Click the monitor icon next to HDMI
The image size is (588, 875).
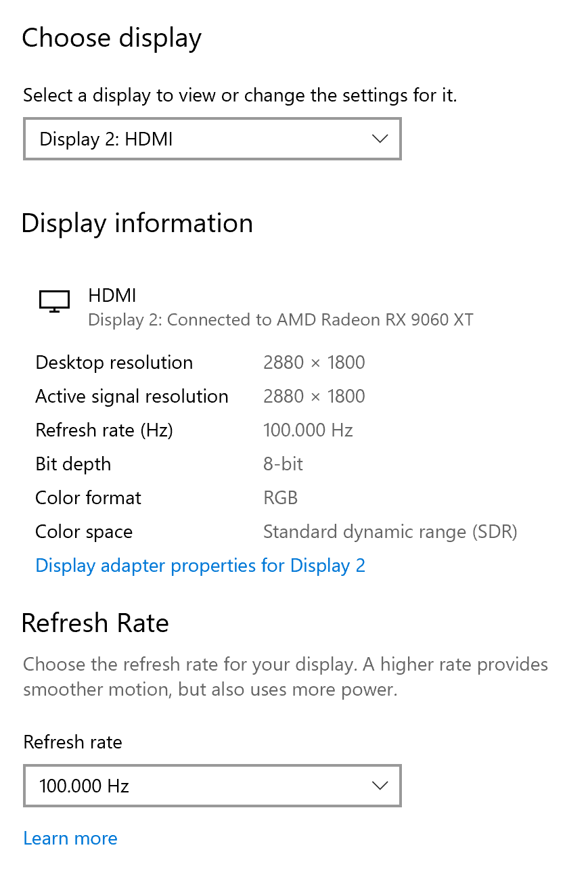[54, 300]
